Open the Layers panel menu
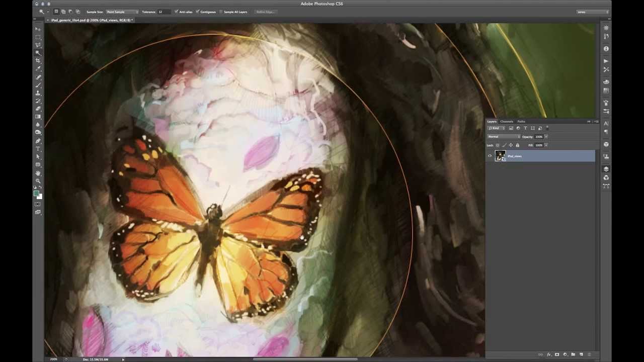This screenshot has height=362, width=644. pos(596,121)
